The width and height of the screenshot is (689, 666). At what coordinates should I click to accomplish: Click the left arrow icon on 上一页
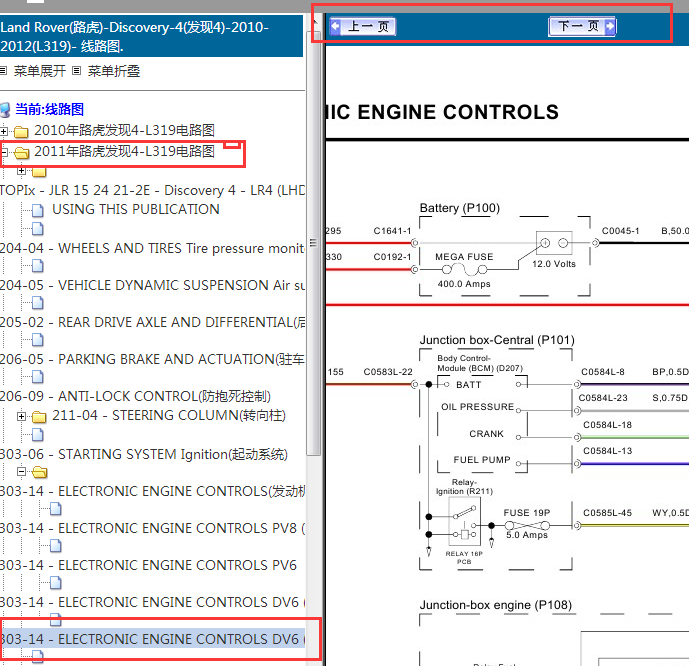coord(335,26)
